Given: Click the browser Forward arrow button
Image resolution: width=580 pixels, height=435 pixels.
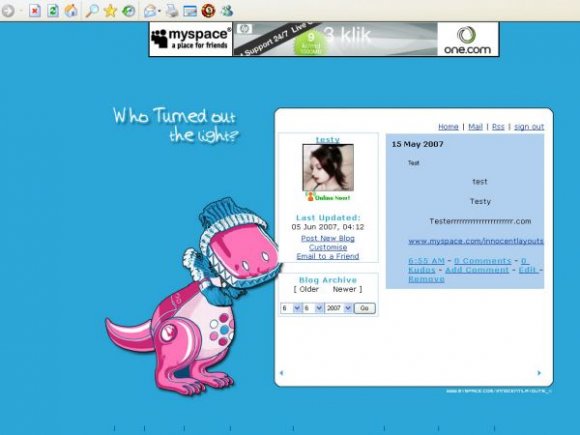Looking at the screenshot, I should [8, 11].
